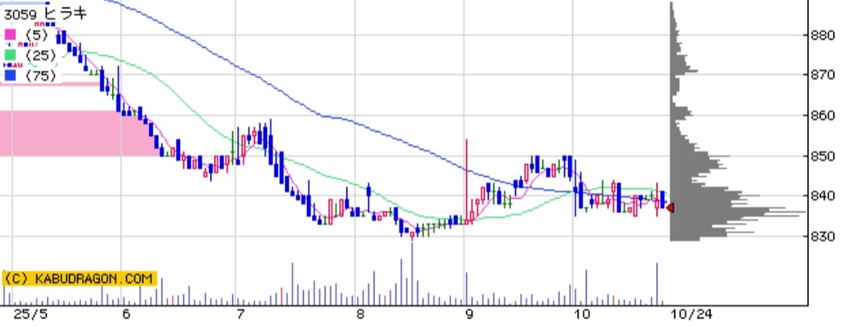Click the blue (75) moving average swatch
868x326 pixels.
[x=10, y=75]
